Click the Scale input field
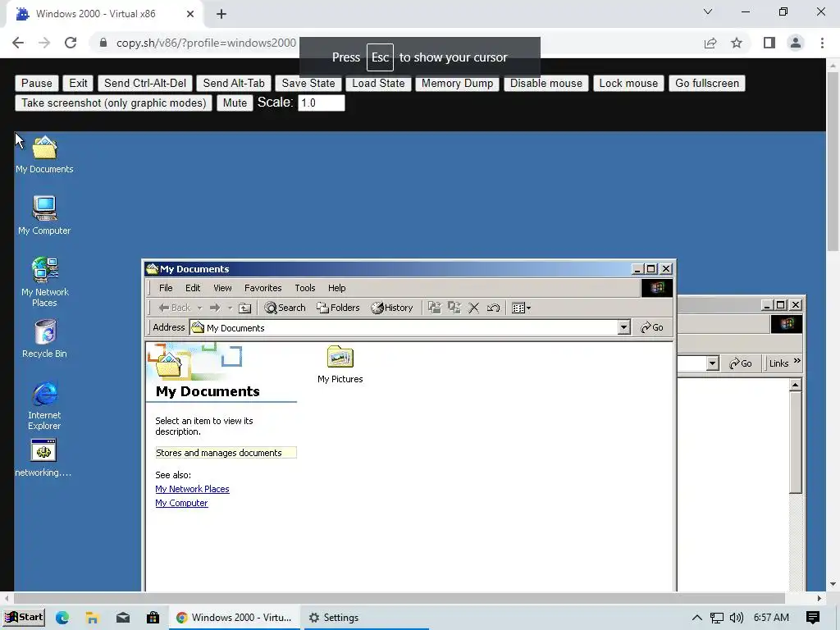 [322, 103]
